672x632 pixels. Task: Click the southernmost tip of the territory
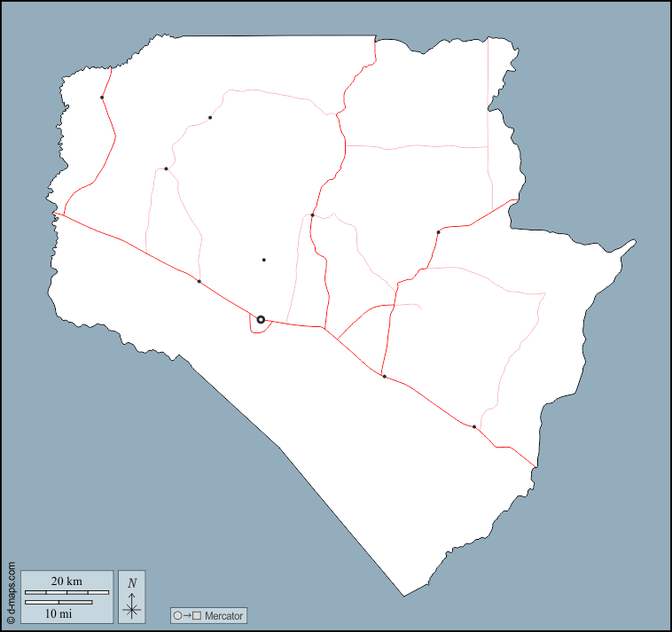tap(404, 596)
